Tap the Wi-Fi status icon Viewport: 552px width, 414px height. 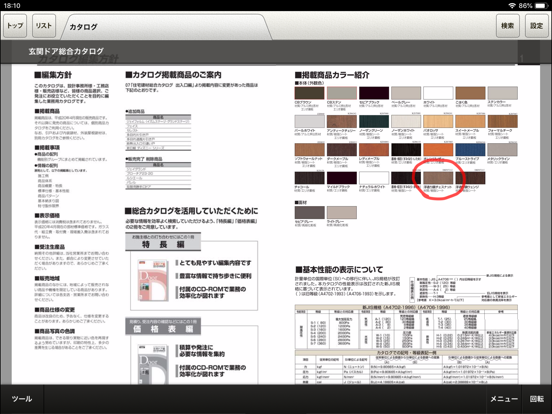512,5
